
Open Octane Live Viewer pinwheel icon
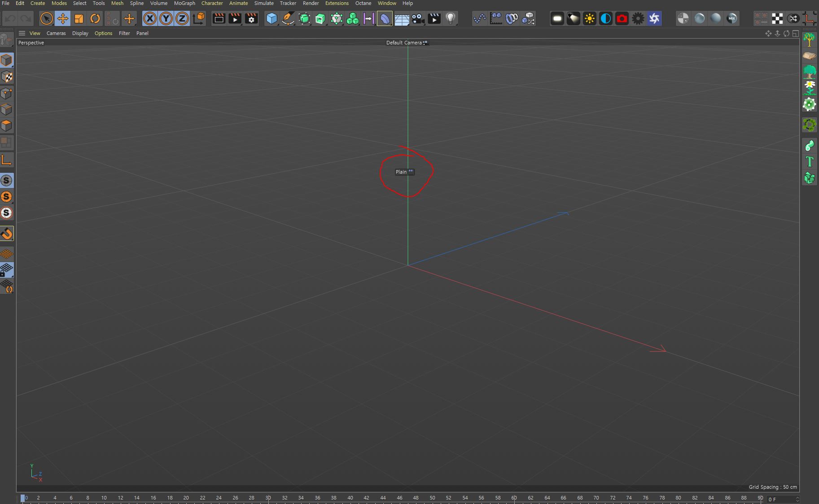point(654,18)
